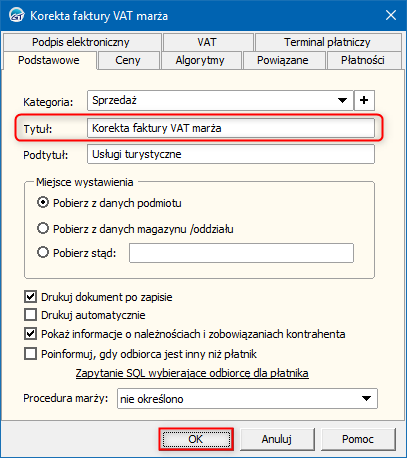Close the Korekta faktury VAT marża dialog
407x458 pixels.
(391, 15)
